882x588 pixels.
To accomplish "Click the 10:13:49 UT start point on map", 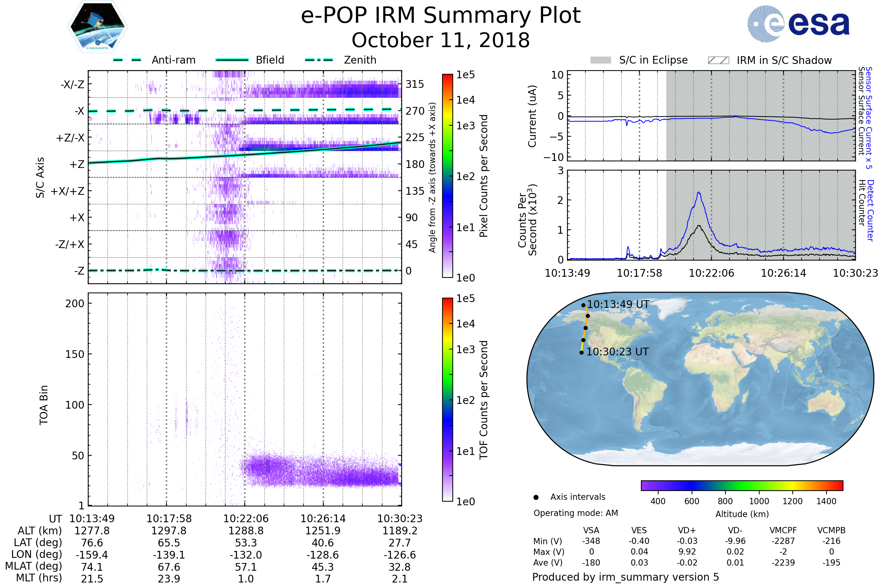I will click(x=583, y=305).
